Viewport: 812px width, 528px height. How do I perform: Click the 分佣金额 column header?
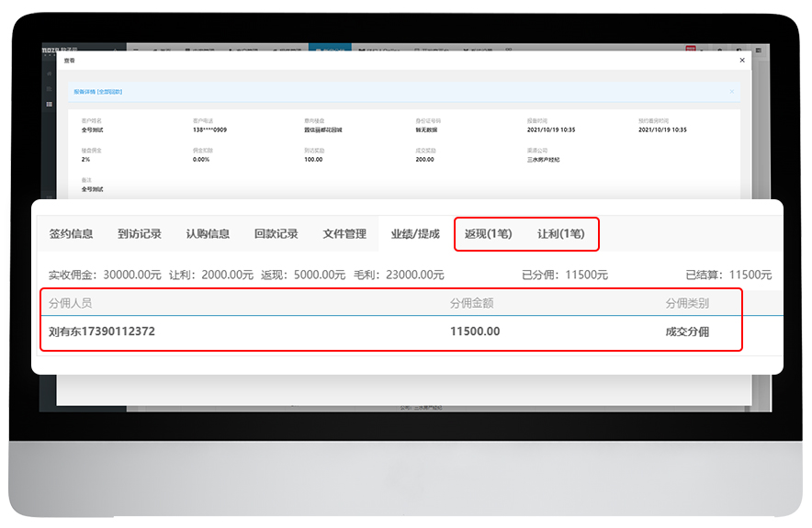click(472, 303)
